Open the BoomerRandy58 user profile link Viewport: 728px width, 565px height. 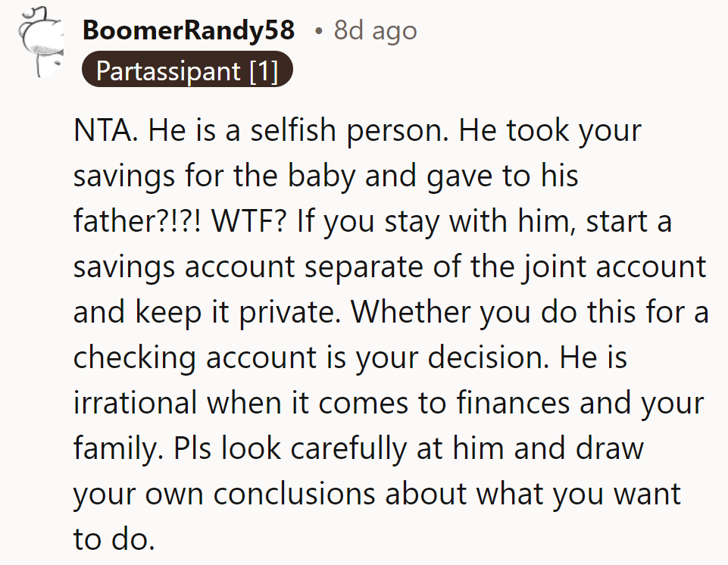pyautogui.click(x=188, y=30)
